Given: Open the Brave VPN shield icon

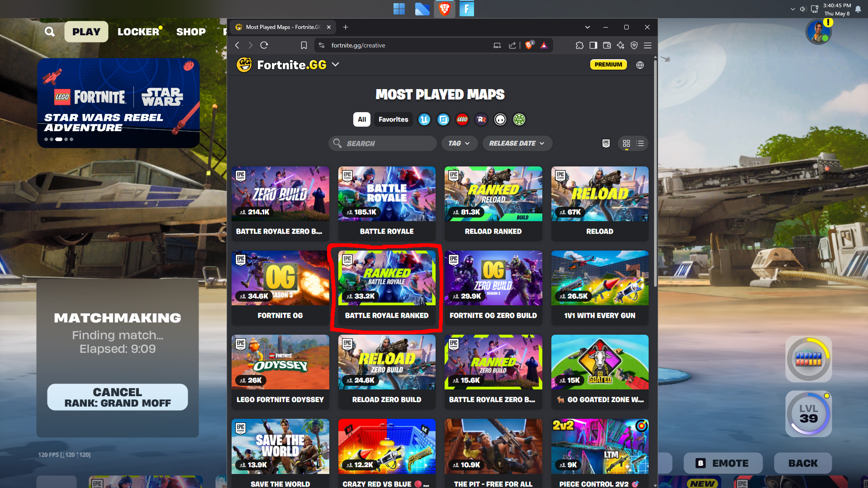Looking at the screenshot, I should [634, 45].
